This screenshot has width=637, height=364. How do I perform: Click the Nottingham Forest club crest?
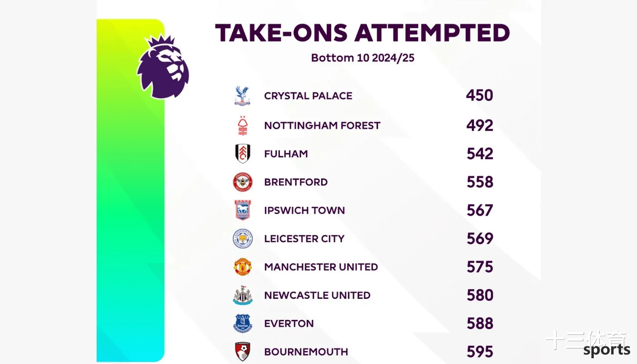click(243, 126)
